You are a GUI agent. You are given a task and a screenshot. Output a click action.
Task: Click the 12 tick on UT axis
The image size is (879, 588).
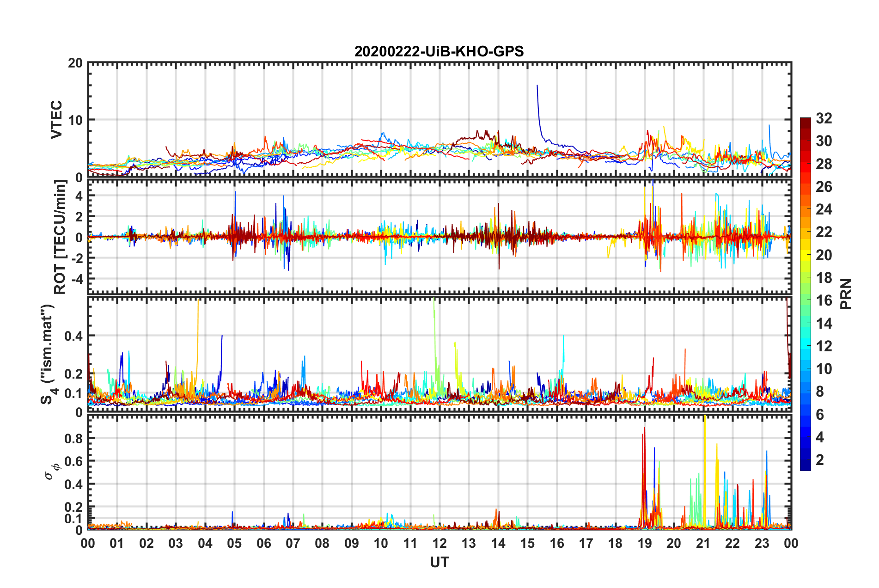pyautogui.click(x=439, y=543)
